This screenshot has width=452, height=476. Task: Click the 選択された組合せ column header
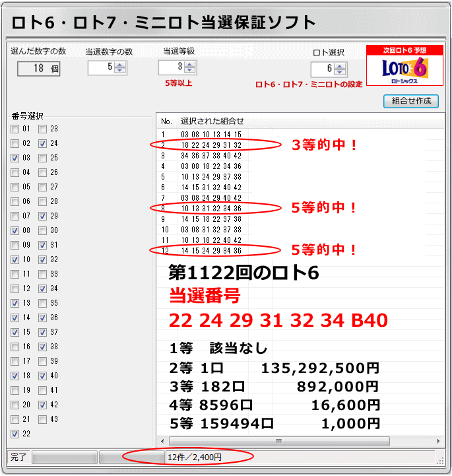pos(212,121)
